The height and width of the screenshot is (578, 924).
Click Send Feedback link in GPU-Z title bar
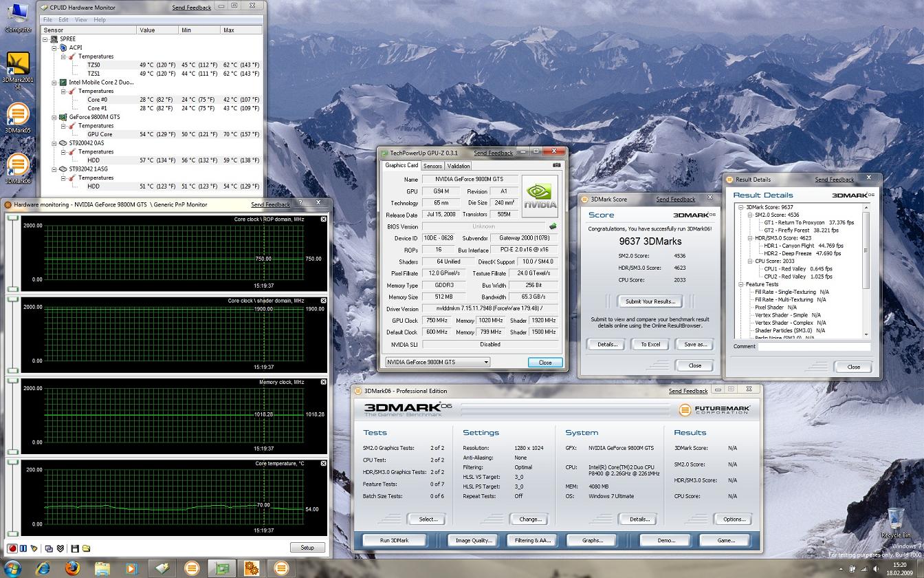pyautogui.click(x=493, y=153)
